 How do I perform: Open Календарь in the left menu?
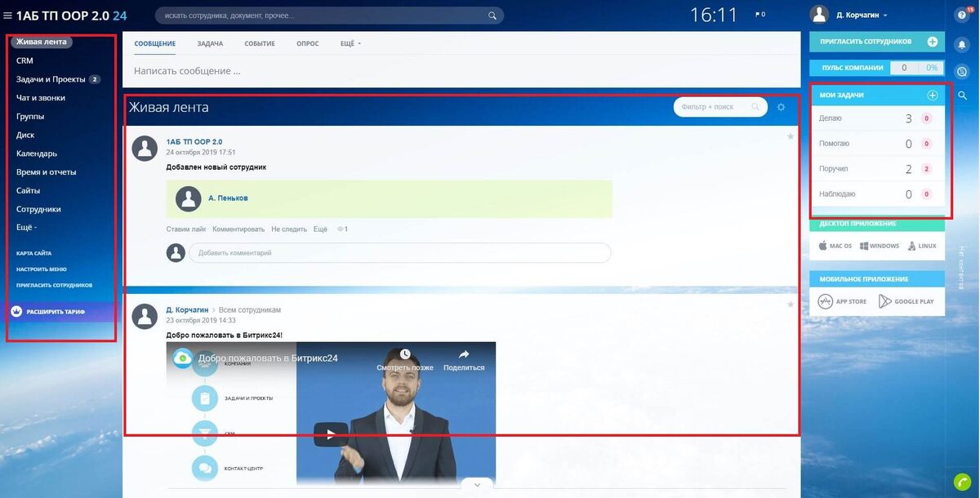tap(37, 153)
